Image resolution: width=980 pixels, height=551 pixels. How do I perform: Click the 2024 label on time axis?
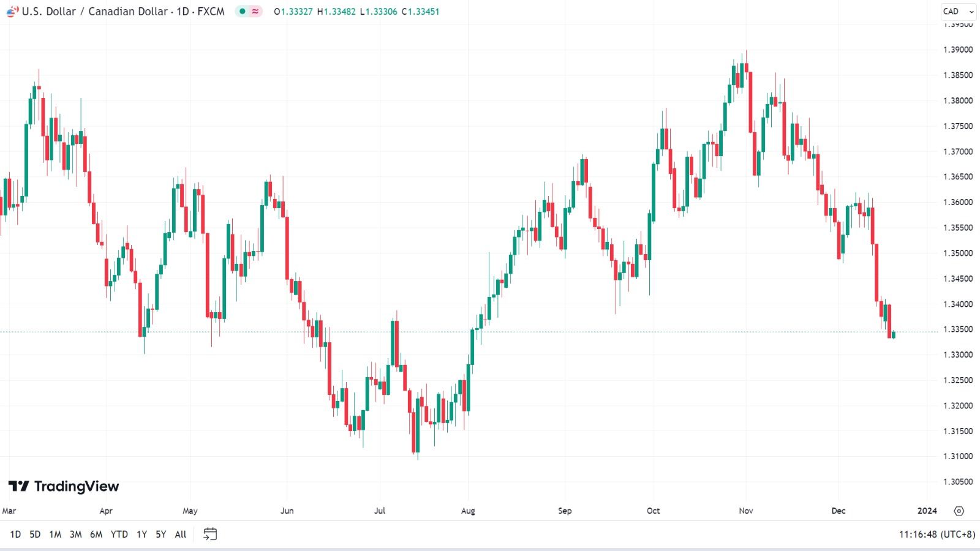tap(927, 511)
